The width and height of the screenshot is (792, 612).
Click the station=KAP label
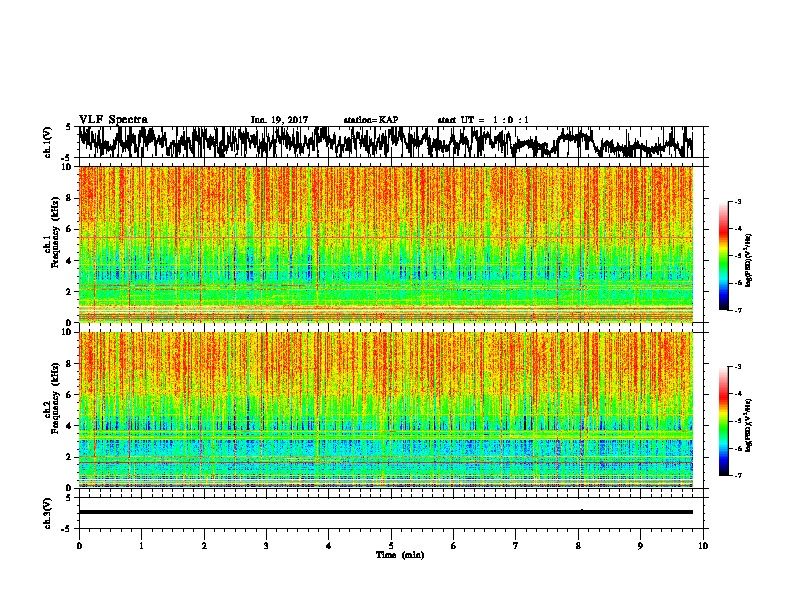[x=371, y=120]
